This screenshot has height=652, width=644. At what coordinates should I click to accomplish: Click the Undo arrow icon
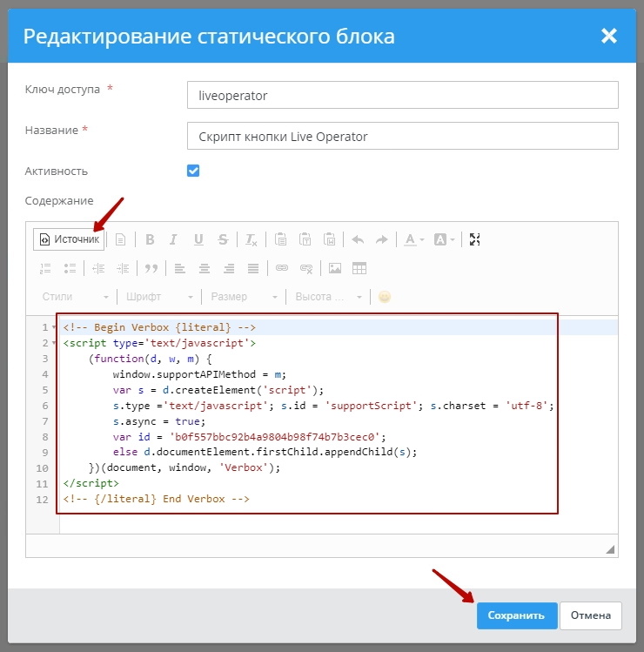coord(358,239)
